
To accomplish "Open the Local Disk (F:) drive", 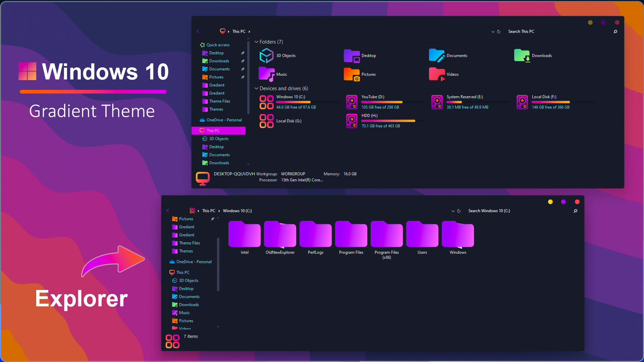I will coord(522,102).
